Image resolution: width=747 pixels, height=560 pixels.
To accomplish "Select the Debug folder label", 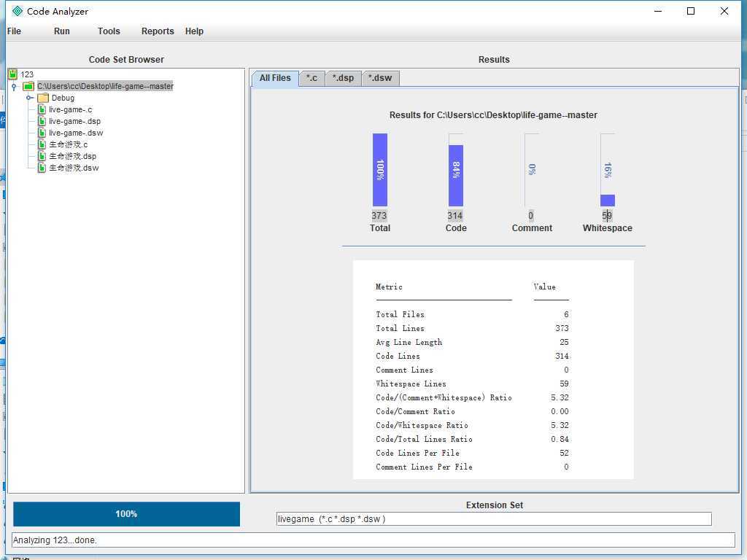I will 63,98.
